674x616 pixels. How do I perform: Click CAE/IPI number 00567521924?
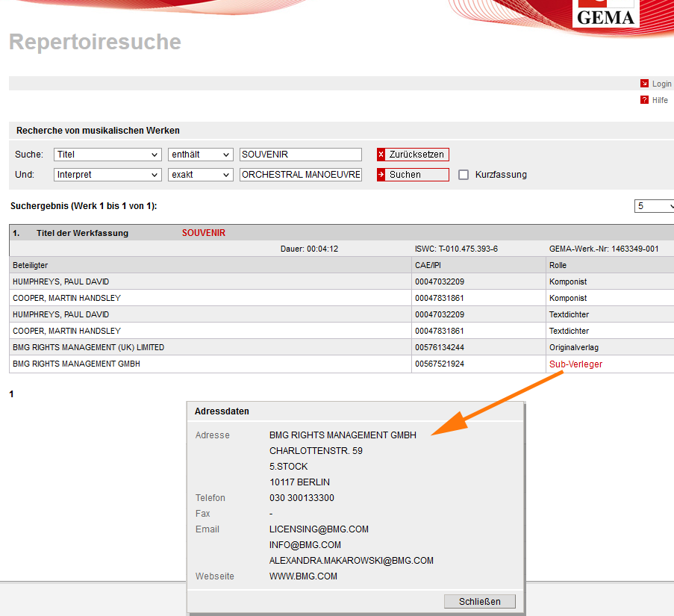440,364
